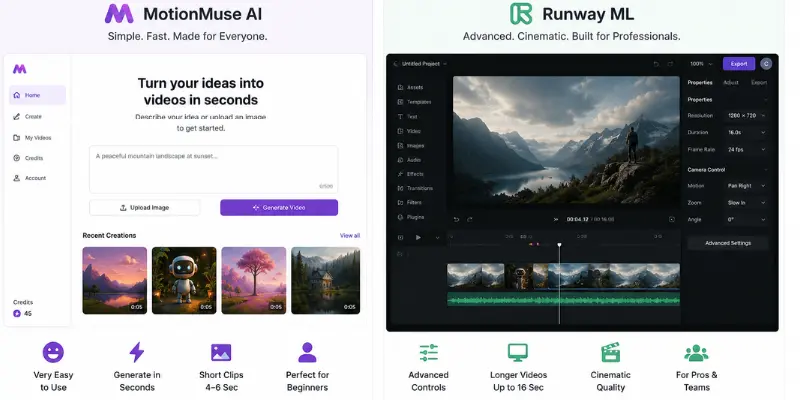Open Plugins panel in Runway sidebar

(411, 217)
